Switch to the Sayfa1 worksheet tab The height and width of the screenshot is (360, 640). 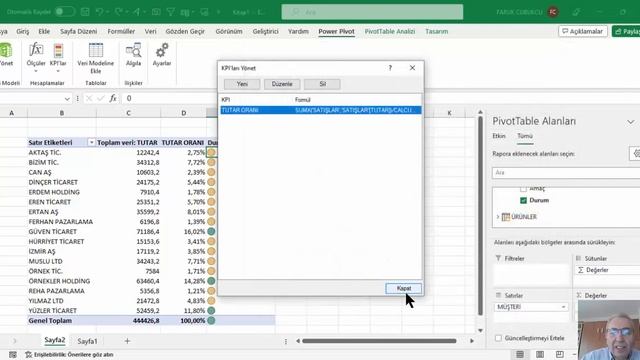coord(87,341)
